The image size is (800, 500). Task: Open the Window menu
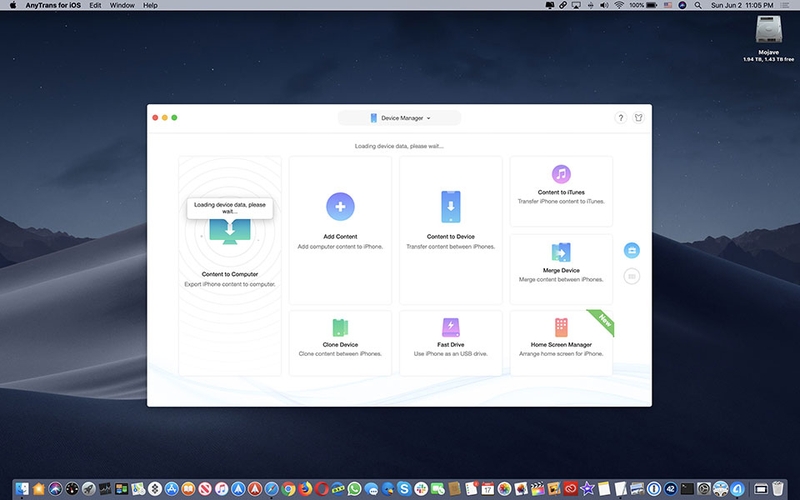click(122, 5)
